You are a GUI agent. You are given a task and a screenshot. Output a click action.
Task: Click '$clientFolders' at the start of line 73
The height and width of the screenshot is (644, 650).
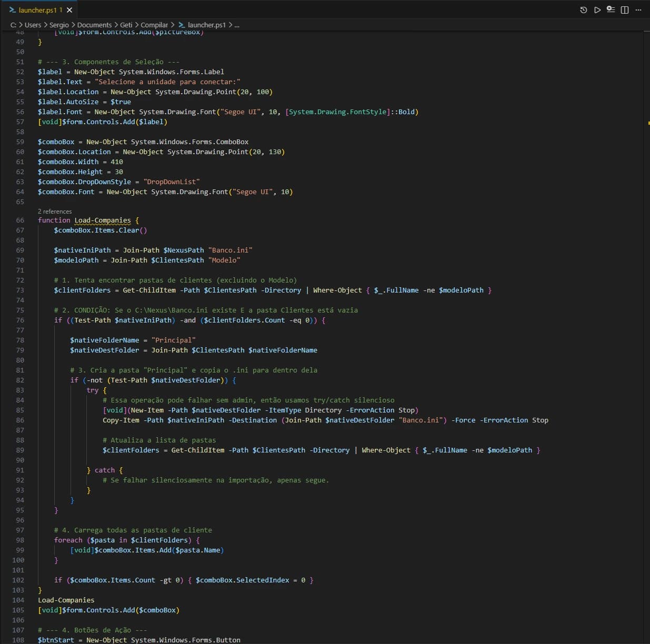[83, 290]
